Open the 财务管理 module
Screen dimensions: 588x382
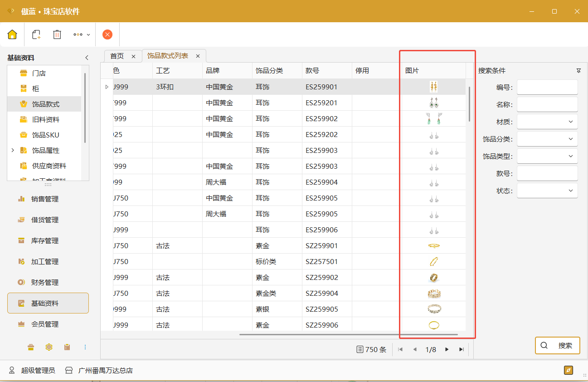[48, 282]
